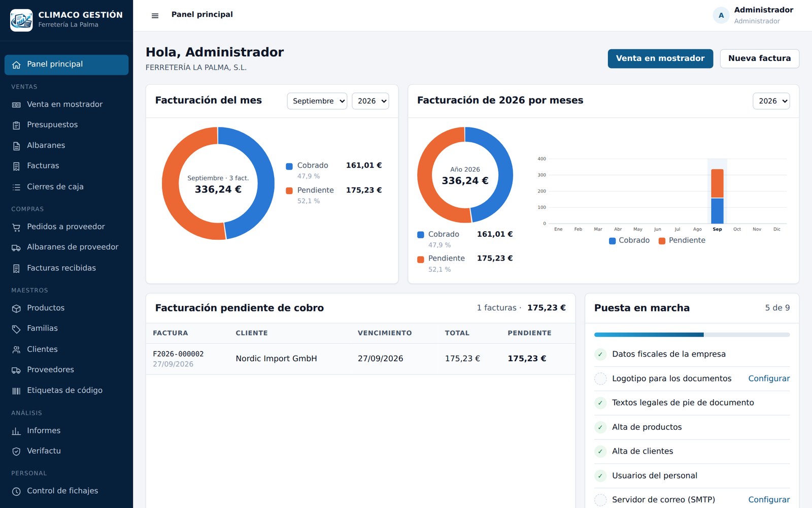Select the Familias tag icon
This screenshot has height=508, width=812.
[x=16, y=329]
